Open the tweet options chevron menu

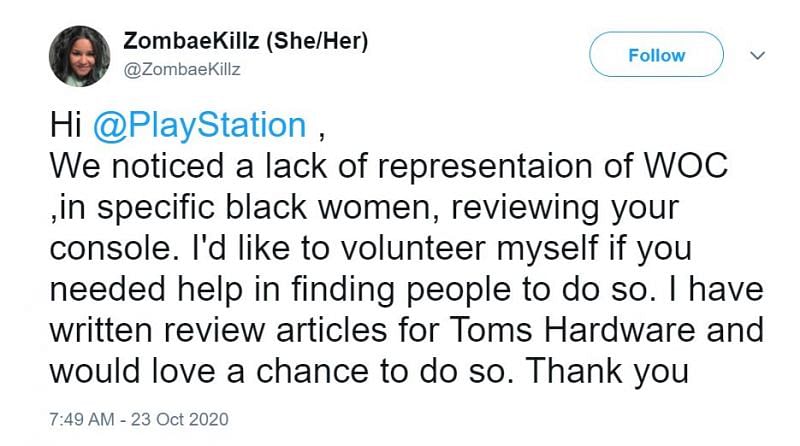tap(758, 55)
